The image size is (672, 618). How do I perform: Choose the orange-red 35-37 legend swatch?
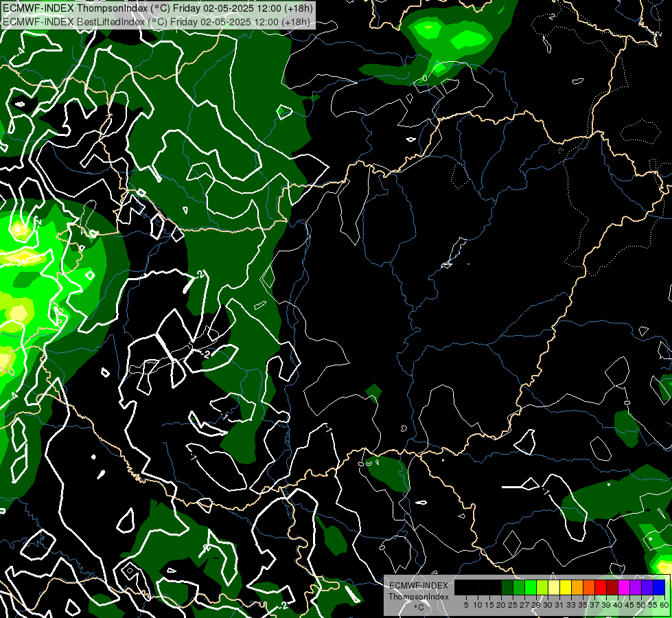(x=589, y=587)
